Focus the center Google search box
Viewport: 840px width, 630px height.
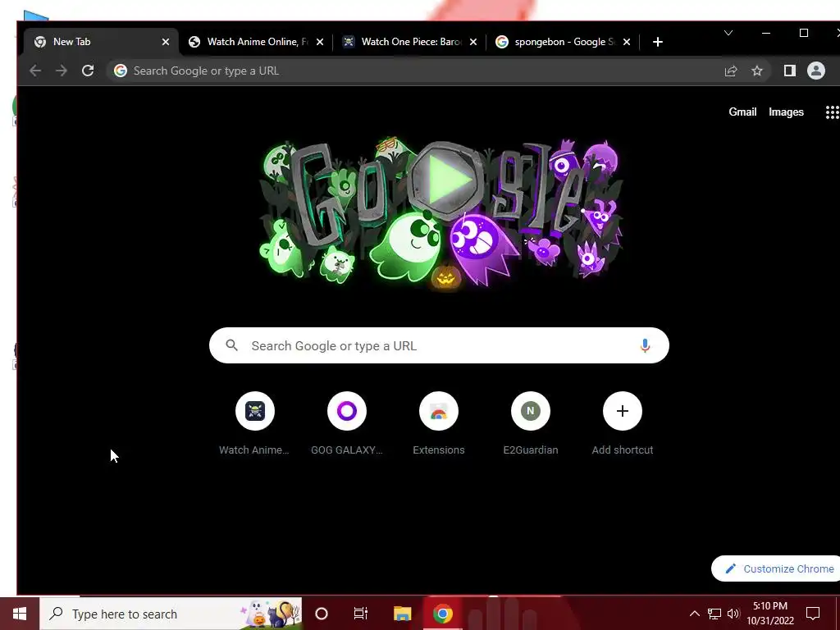point(439,345)
